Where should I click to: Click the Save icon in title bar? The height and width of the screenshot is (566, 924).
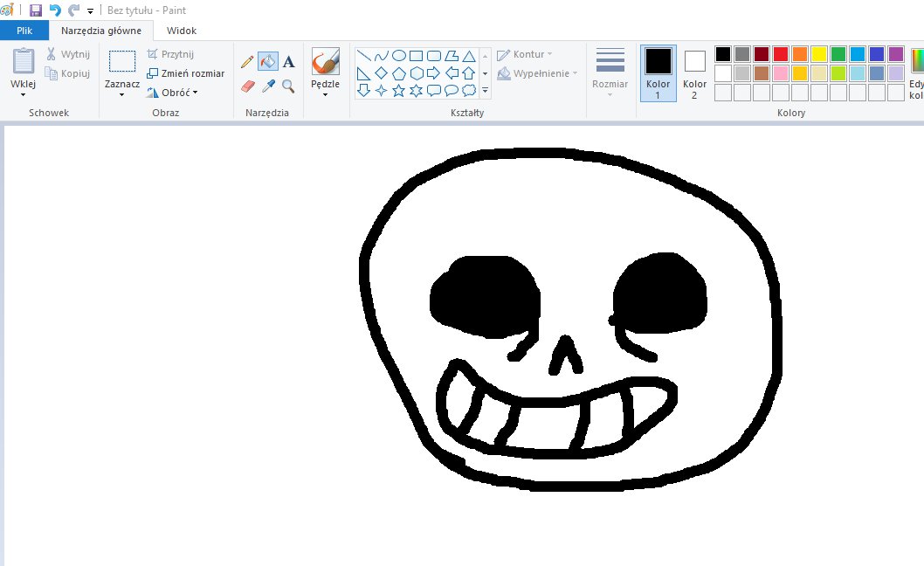click(36, 10)
